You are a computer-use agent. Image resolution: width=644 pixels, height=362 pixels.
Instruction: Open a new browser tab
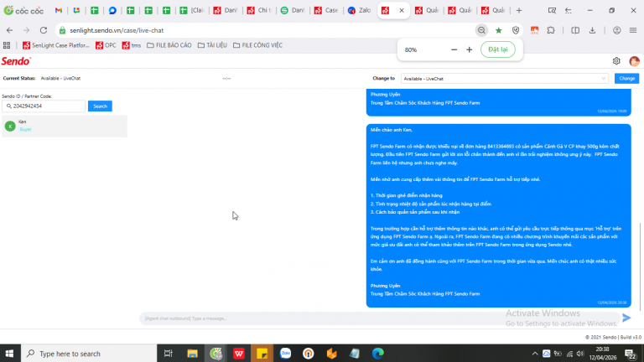[x=519, y=11]
